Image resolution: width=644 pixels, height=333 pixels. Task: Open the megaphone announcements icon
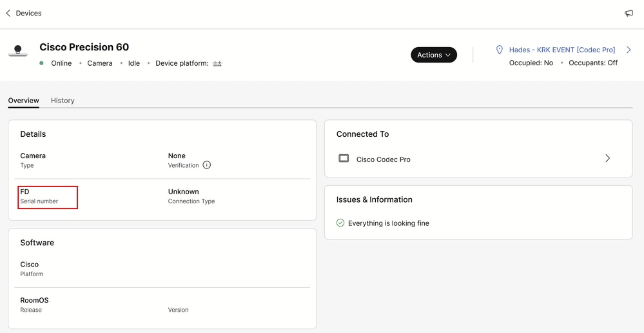click(x=629, y=13)
